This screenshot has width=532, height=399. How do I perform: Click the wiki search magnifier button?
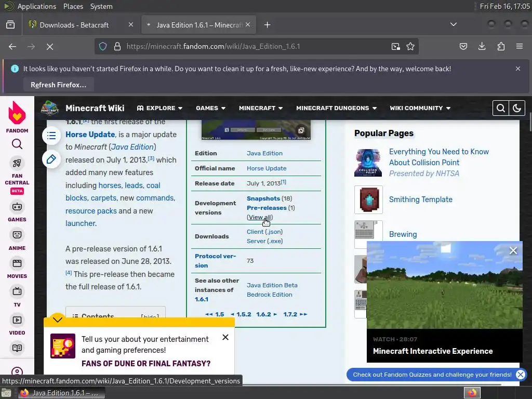click(501, 108)
